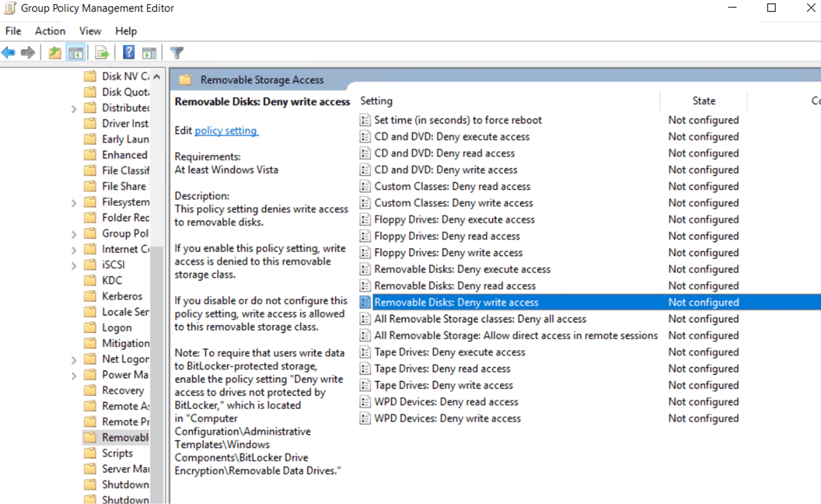Click the Recovery folder icon in tree

click(90, 390)
